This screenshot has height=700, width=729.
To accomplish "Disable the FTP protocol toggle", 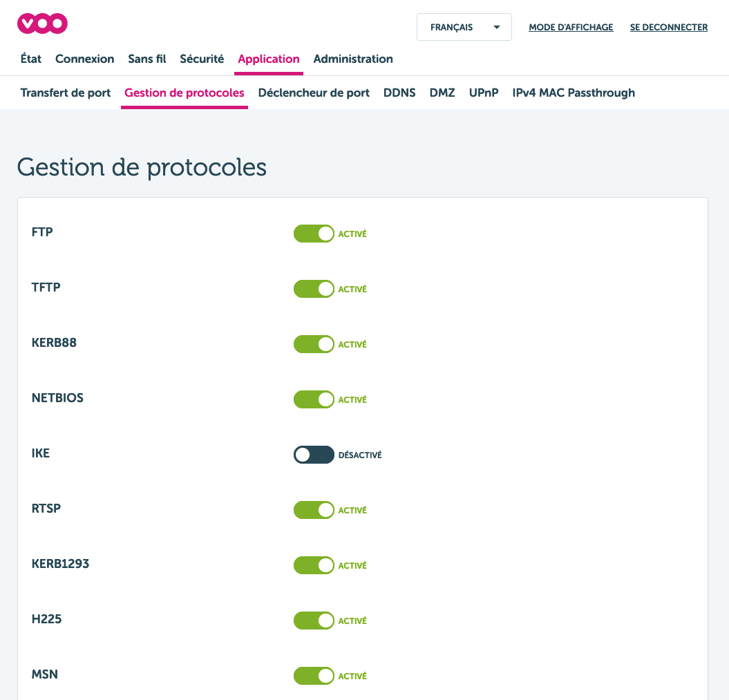I will pyautogui.click(x=314, y=234).
